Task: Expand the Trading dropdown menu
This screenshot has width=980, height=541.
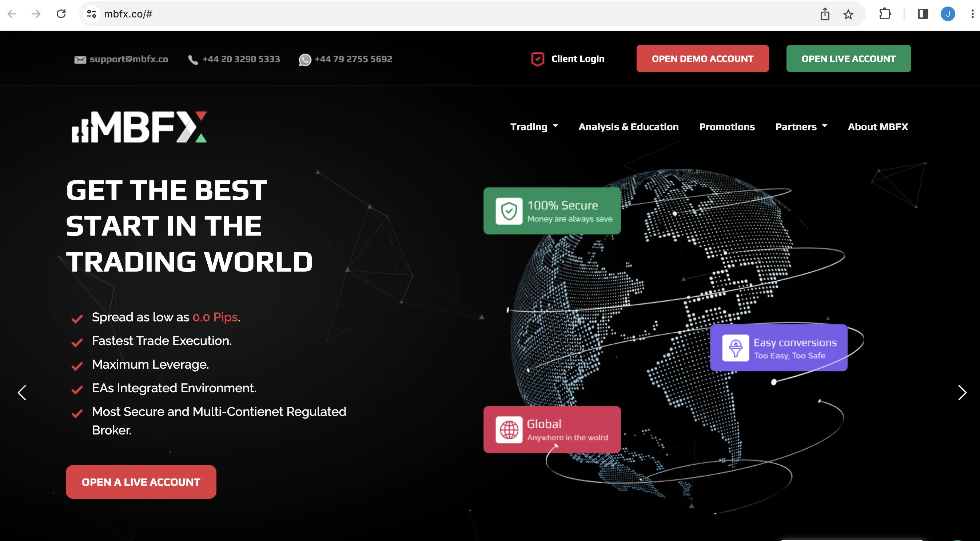Action: [x=534, y=127]
